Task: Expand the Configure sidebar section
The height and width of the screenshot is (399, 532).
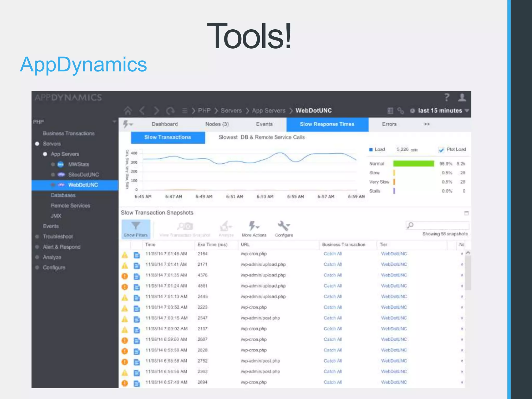Action: 37,267
